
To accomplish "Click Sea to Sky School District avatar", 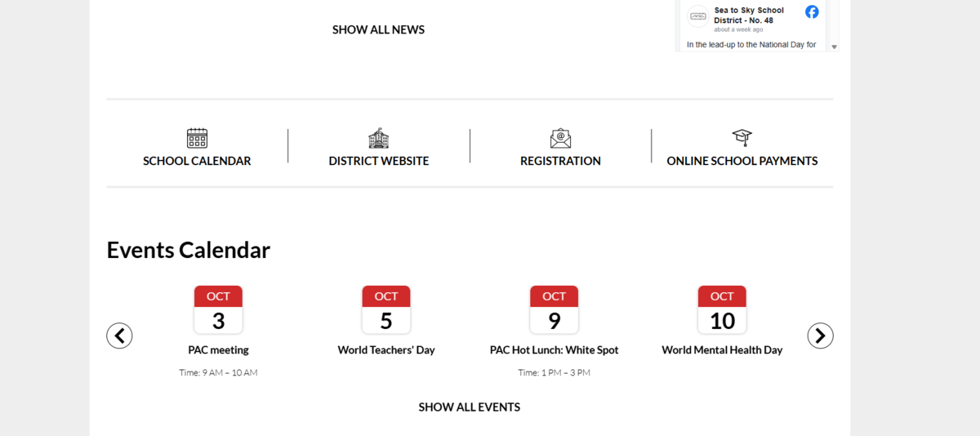I will click(x=698, y=16).
